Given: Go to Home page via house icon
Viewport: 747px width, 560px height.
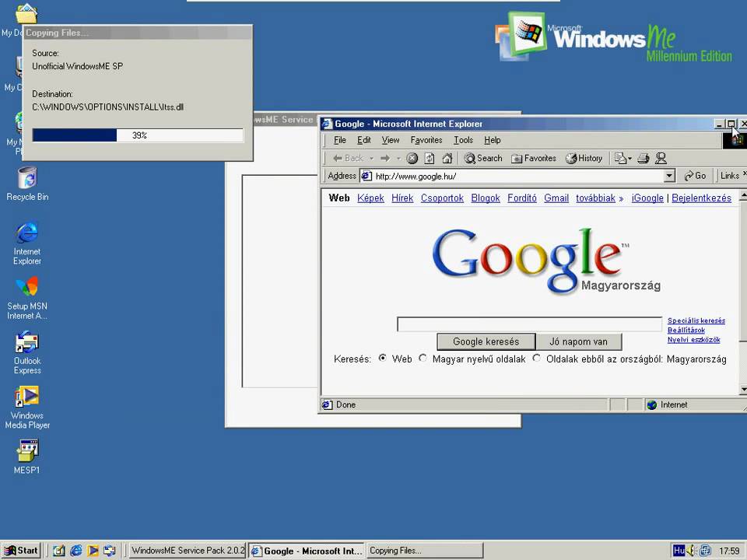Looking at the screenshot, I should click(x=447, y=158).
